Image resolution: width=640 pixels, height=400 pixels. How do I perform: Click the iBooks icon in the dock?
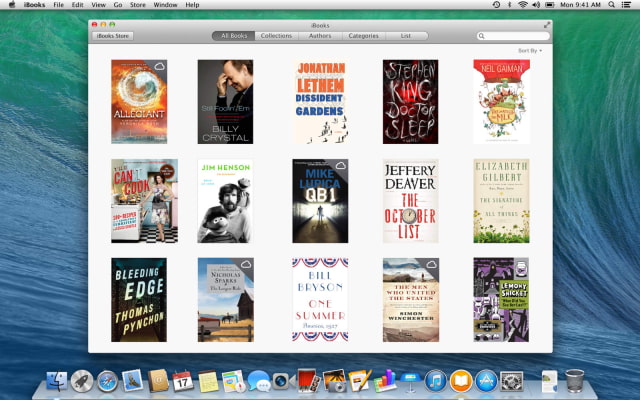click(x=460, y=381)
